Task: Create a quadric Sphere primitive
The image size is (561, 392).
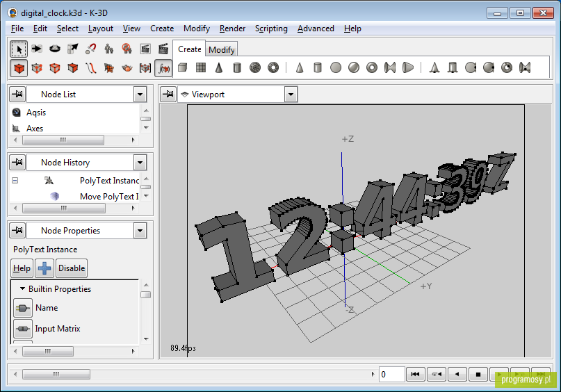Action: tap(353, 67)
